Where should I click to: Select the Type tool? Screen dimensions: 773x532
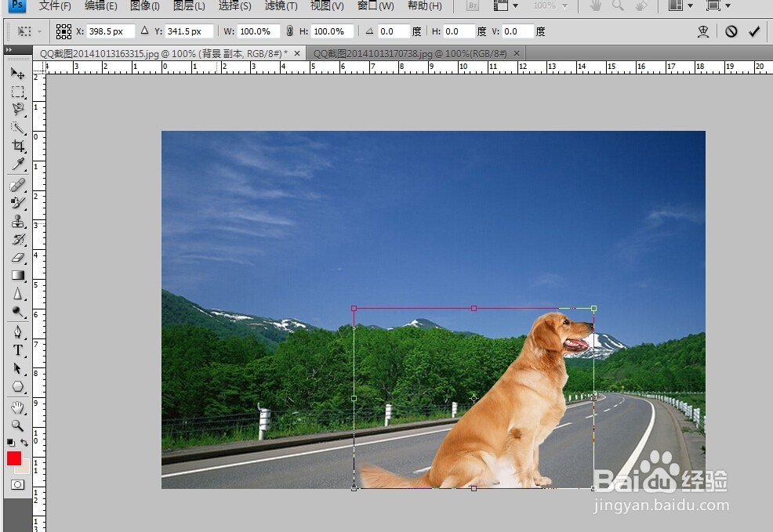point(18,350)
